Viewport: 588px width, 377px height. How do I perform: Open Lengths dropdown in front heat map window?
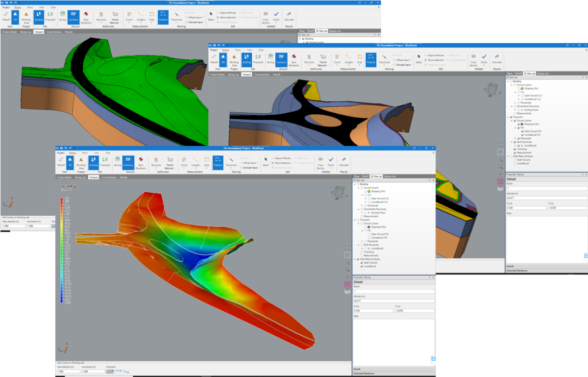[196, 162]
